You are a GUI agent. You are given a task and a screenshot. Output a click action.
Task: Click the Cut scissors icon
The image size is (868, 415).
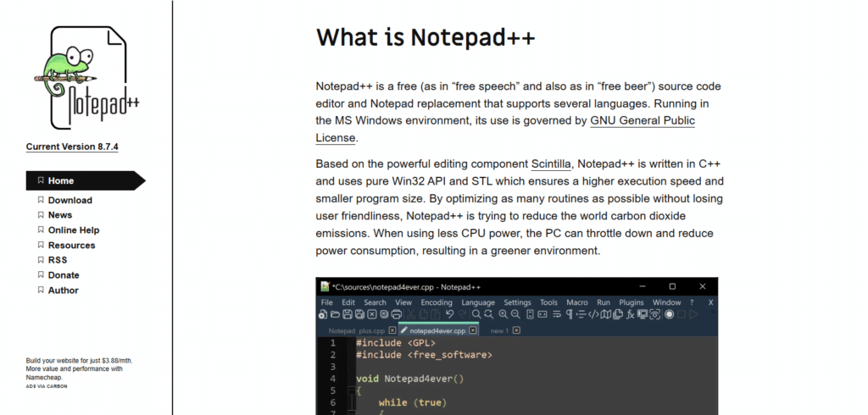pos(411,314)
